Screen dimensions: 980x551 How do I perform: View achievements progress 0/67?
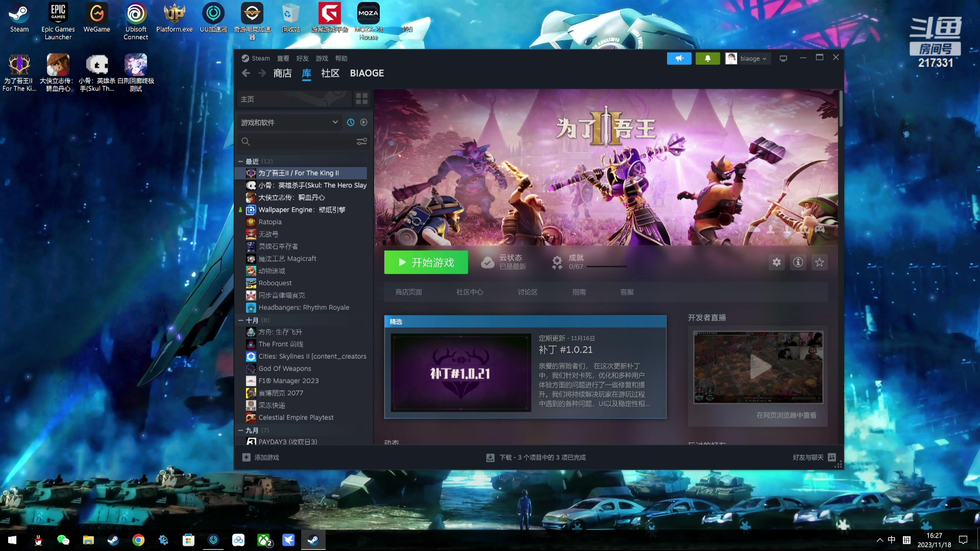(x=590, y=262)
